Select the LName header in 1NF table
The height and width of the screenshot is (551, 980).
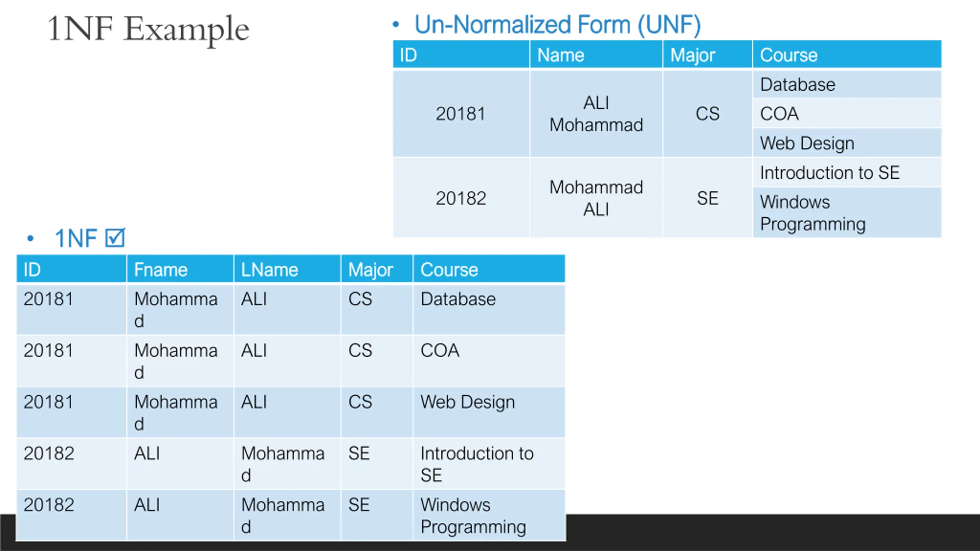(287, 269)
